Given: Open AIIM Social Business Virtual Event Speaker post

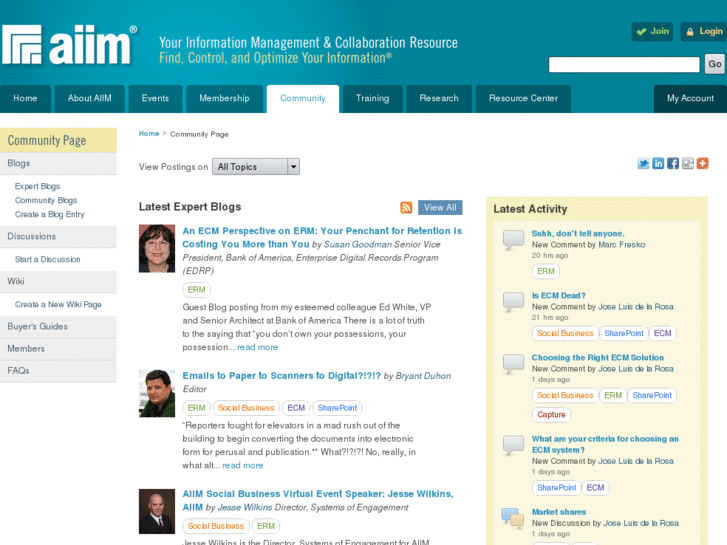Looking at the screenshot, I should pyautogui.click(x=318, y=500).
